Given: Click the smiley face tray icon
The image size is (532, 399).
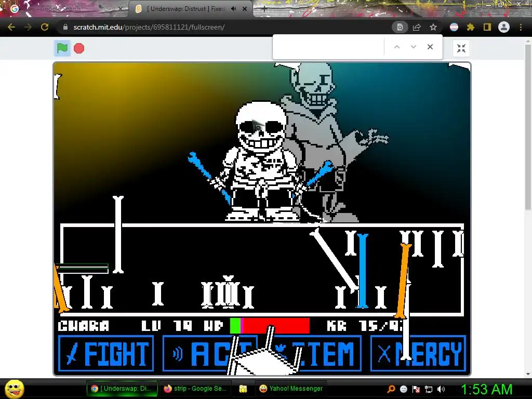Looking at the screenshot, I should coord(403,389).
